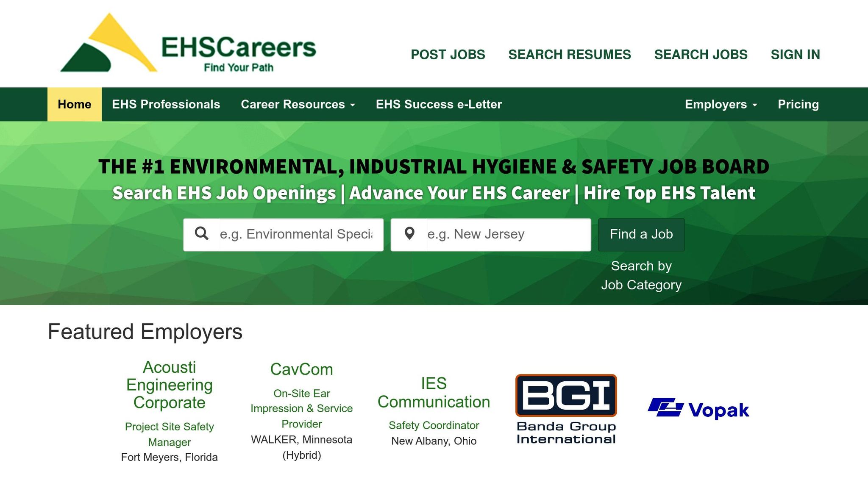Click Search by Job Category link
Screen dimensions: 868x488
(641, 275)
